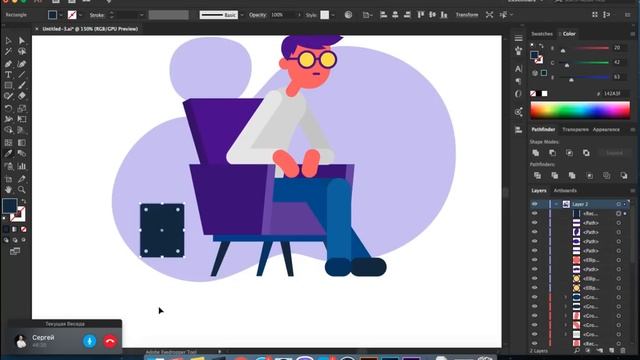640x360 pixels.
Task: Click Locate Object magnifier in Layers panel
Action: pyautogui.click(x=577, y=351)
